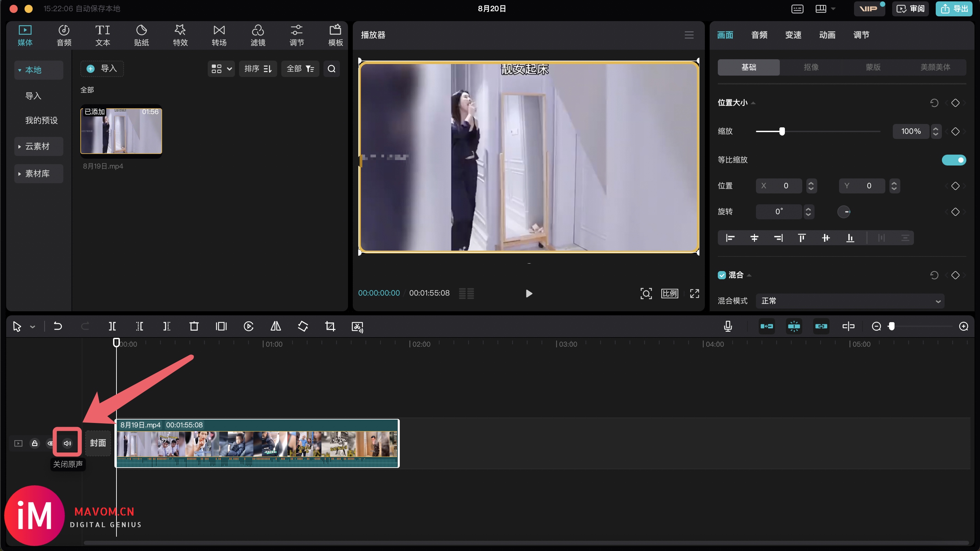Click the zoom in timeline plus icon

tap(963, 326)
